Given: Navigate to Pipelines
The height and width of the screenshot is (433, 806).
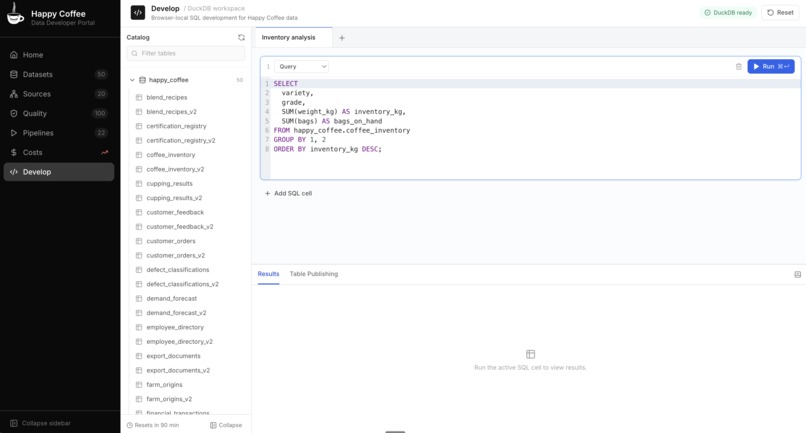Looking at the screenshot, I should coord(59,133).
